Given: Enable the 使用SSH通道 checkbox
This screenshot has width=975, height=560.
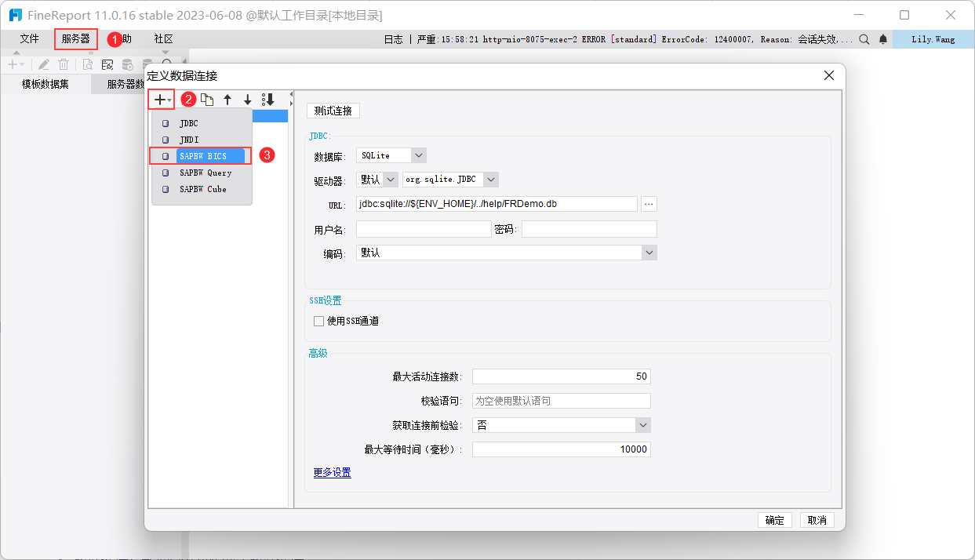Looking at the screenshot, I should (x=318, y=321).
